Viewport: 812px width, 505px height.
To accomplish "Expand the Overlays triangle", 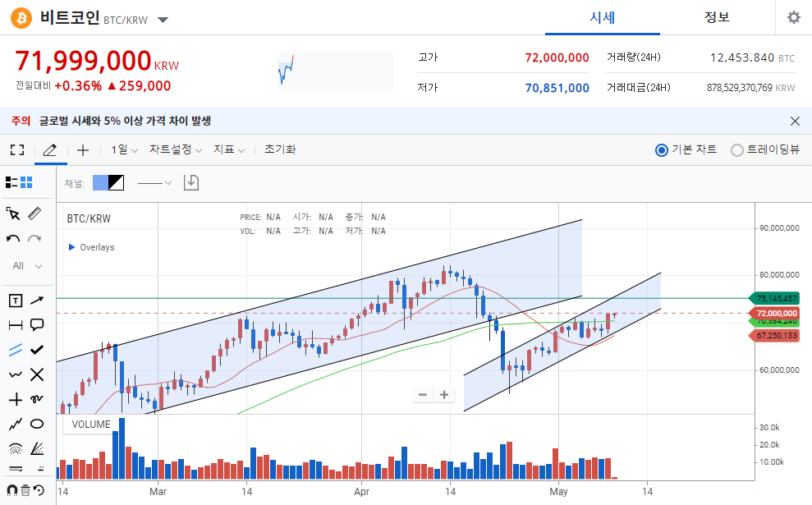I will point(72,247).
